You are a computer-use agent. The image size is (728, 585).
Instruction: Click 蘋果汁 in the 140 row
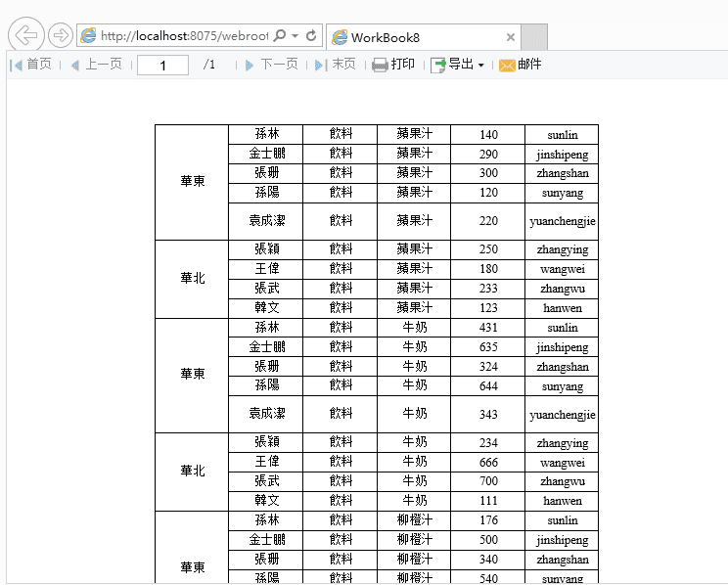pyautogui.click(x=414, y=134)
